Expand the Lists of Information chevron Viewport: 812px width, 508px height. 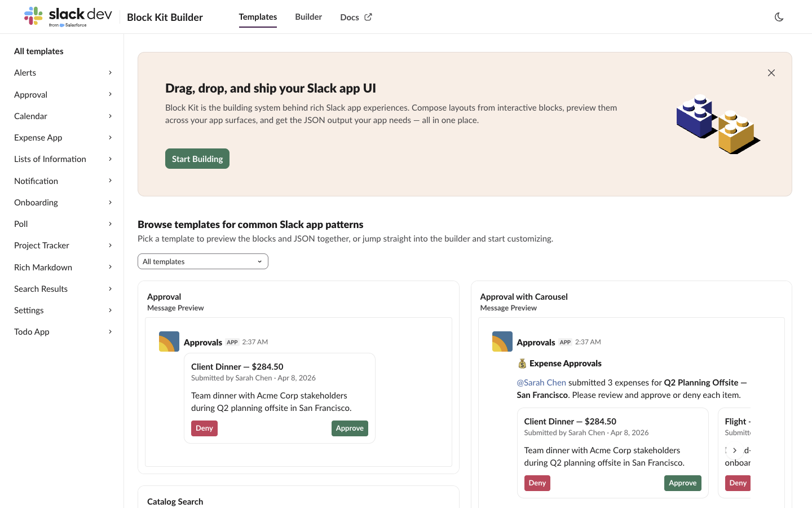[x=111, y=159]
